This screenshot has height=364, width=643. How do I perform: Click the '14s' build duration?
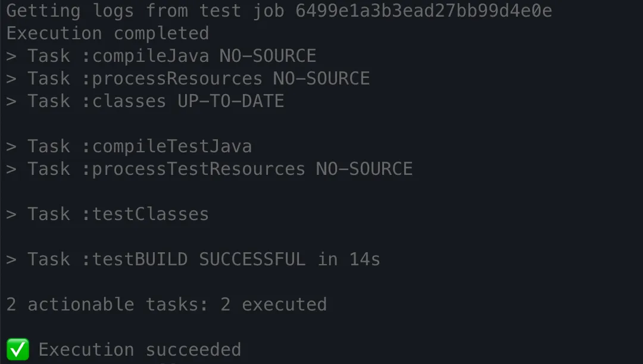point(364,259)
